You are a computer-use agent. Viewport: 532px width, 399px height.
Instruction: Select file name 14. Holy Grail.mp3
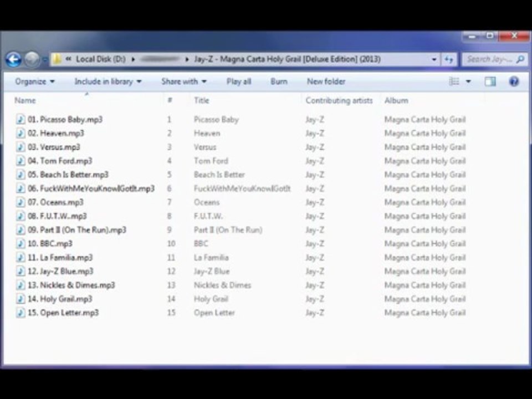point(60,299)
